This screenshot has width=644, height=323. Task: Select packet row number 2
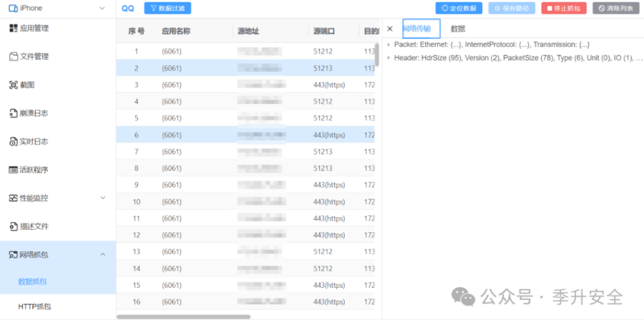pyautogui.click(x=245, y=68)
